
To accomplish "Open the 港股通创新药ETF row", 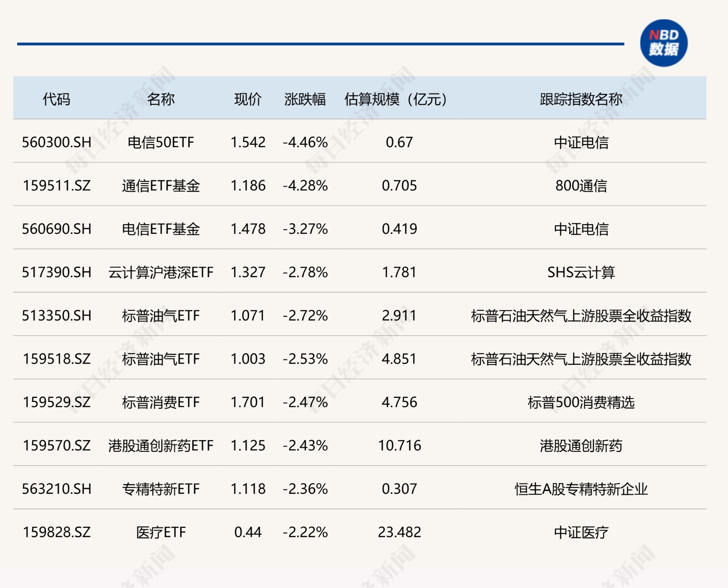I will [x=162, y=445].
